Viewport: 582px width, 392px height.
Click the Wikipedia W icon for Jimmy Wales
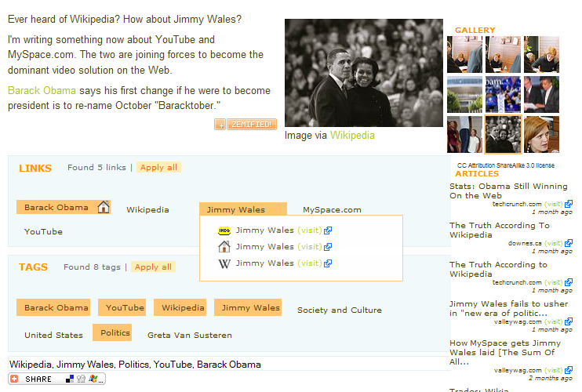pos(224,263)
